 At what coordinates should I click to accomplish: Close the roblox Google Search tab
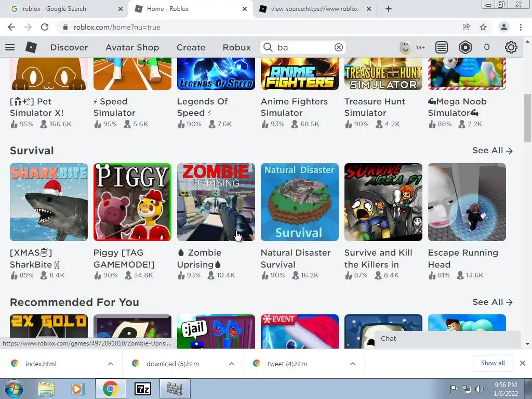point(121,9)
